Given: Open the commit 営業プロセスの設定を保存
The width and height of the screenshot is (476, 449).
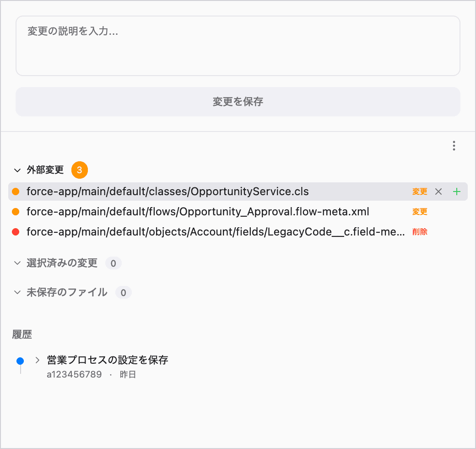Looking at the screenshot, I should (x=108, y=360).
